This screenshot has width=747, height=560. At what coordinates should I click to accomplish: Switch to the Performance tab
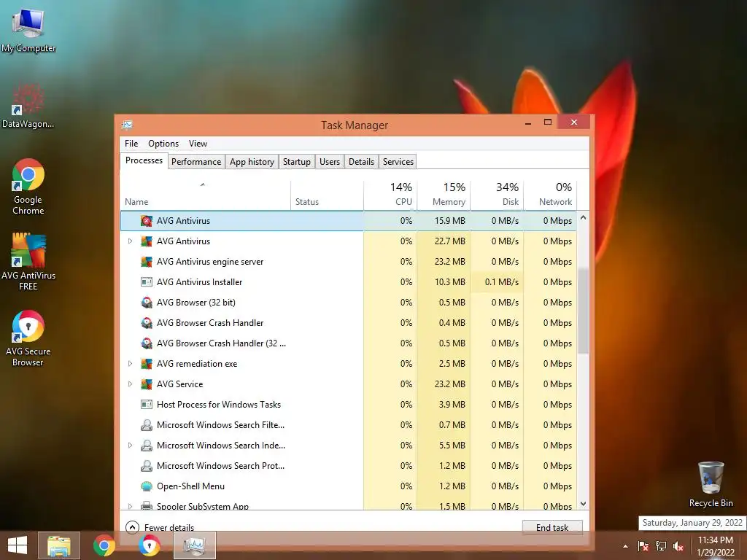coord(196,162)
